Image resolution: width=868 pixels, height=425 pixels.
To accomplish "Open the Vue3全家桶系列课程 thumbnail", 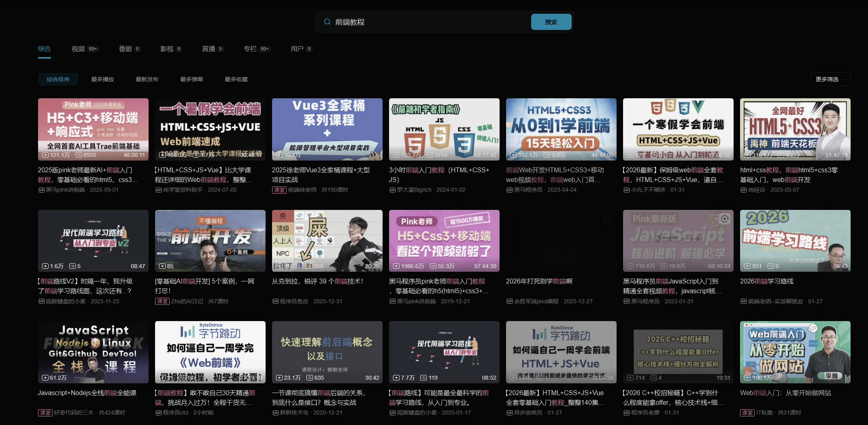I will [x=327, y=129].
